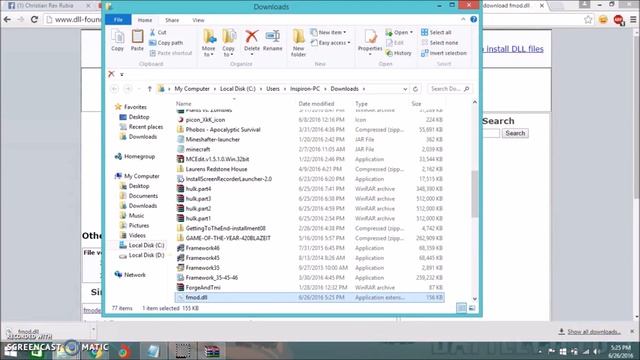The width and height of the screenshot is (640, 360).
Task: Select Downloads under Favorites
Action: point(138,137)
